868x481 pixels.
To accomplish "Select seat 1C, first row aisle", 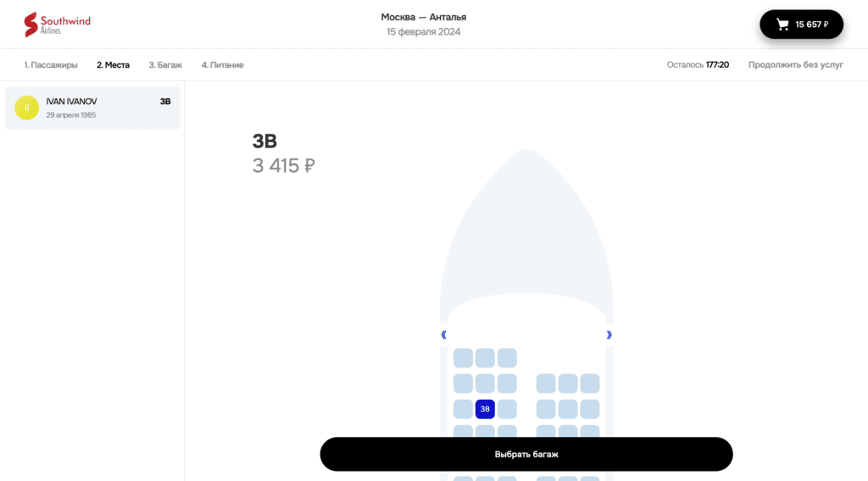I will 507,358.
